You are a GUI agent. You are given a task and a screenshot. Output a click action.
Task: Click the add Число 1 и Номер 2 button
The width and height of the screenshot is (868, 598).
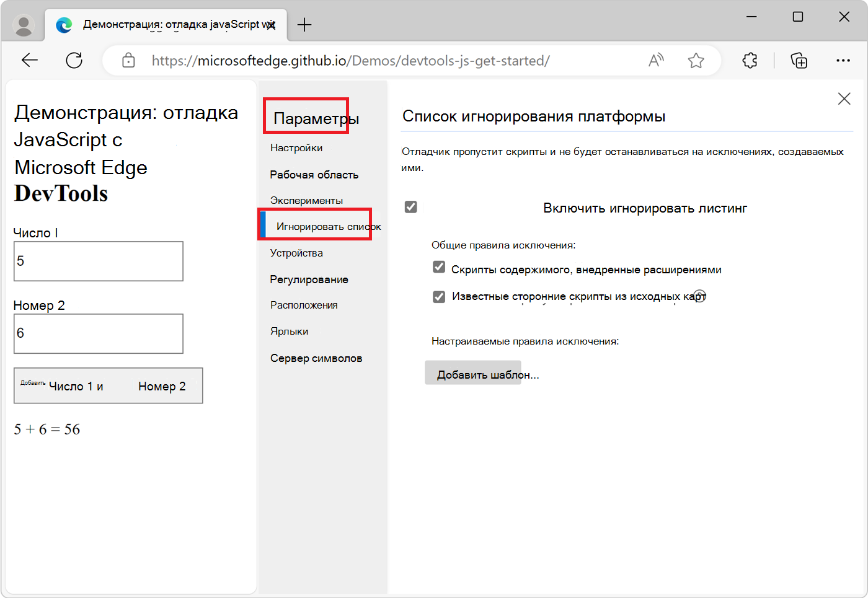tap(108, 386)
